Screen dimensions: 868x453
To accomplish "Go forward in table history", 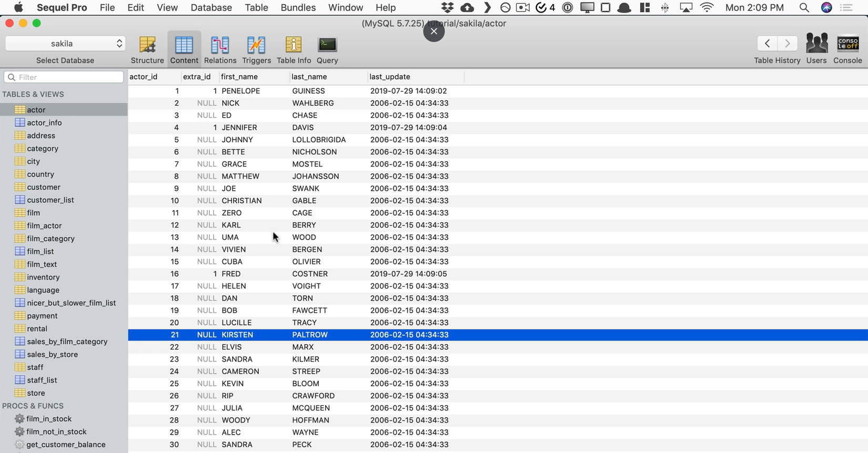I will [788, 44].
